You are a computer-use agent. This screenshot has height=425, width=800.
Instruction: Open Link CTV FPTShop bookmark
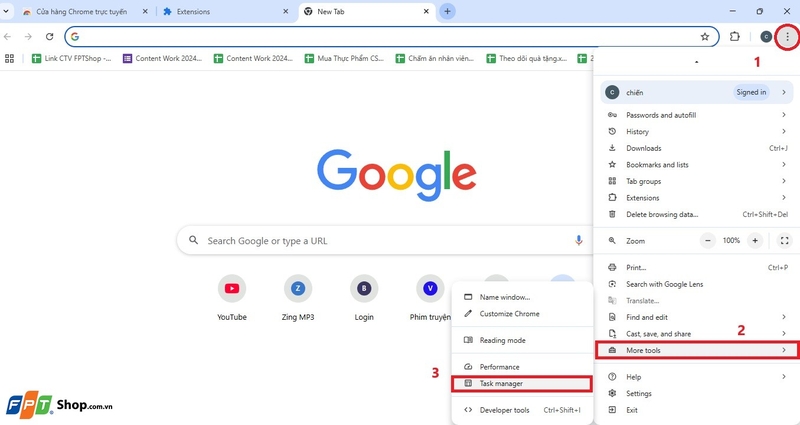point(71,59)
